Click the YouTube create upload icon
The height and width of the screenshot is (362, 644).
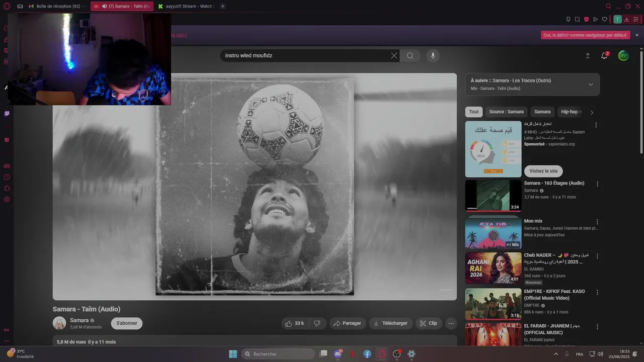pyautogui.click(x=588, y=56)
